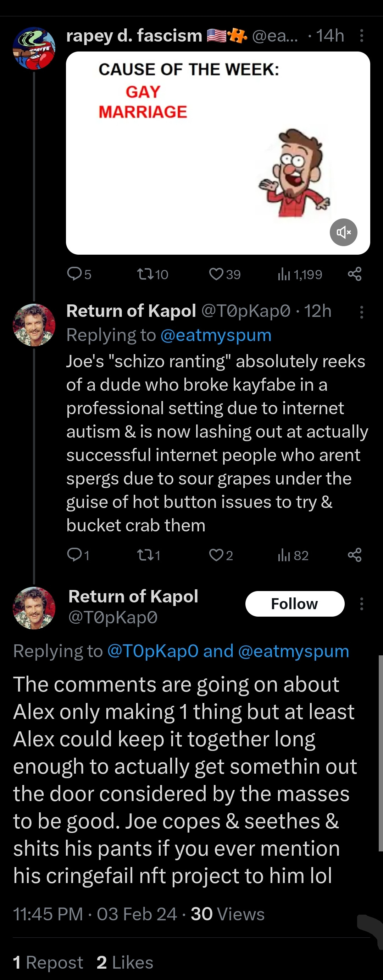Open reply icon showing 5 comments

[79, 274]
